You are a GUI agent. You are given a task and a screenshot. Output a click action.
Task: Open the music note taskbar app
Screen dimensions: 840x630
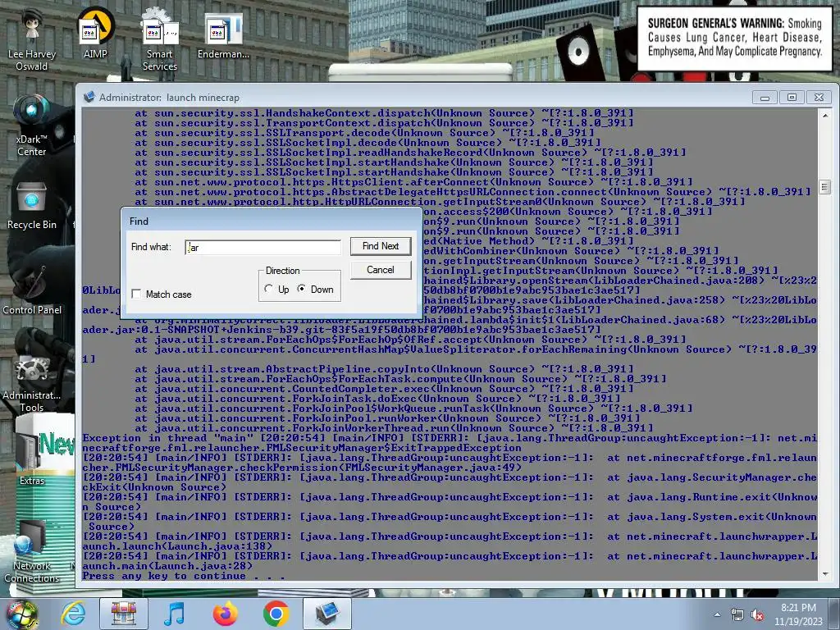(174, 614)
